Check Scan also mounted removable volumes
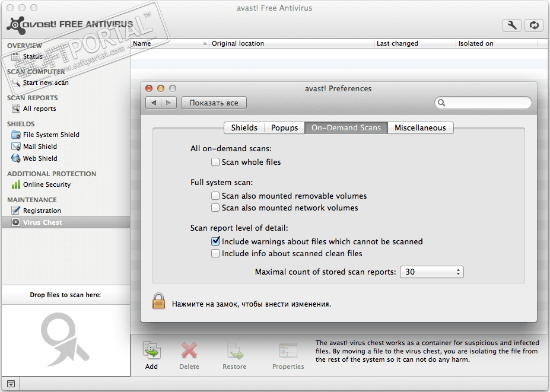550x392 pixels. [215, 196]
